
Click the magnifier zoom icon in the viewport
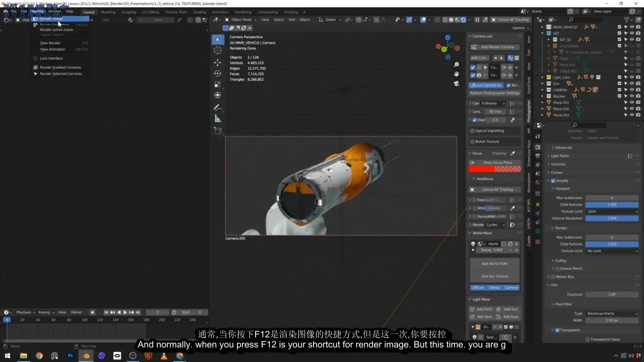point(457,64)
